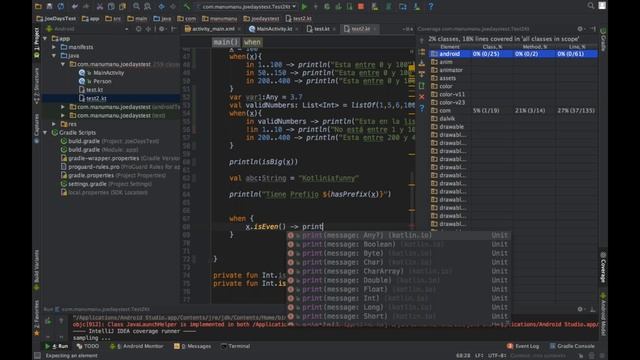The width and height of the screenshot is (640, 360).
Task: Click the help icon in Coverage sidebar
Action: (422, 108)
